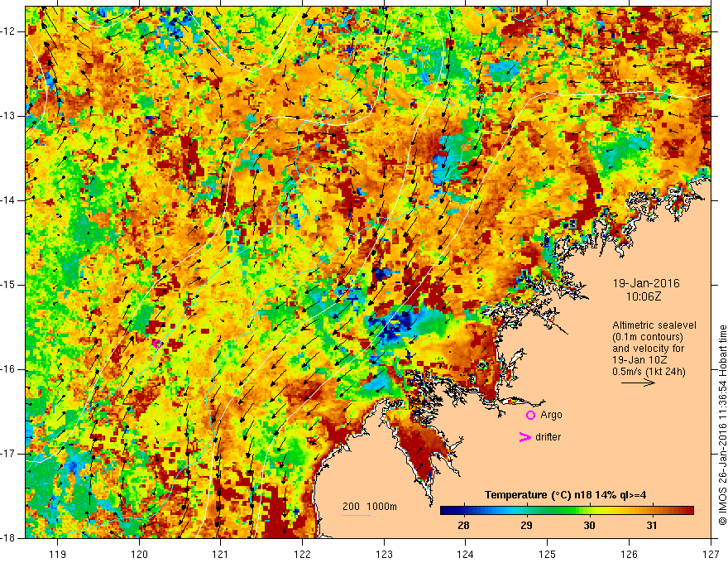This screenshot has width=728, height=563.
Task: Click the dark red end of the temperature colorbar
Action: click(x=688, y=511)
